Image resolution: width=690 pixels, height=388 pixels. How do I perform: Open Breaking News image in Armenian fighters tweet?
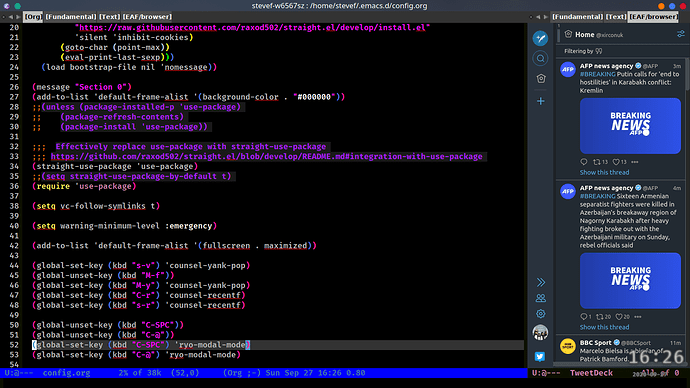tap(630, 281)
